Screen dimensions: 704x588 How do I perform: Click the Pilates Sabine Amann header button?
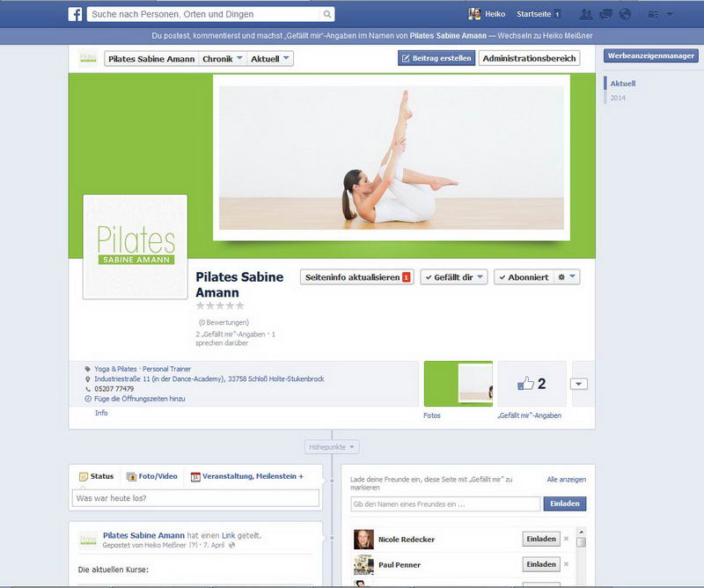point(151,58)
